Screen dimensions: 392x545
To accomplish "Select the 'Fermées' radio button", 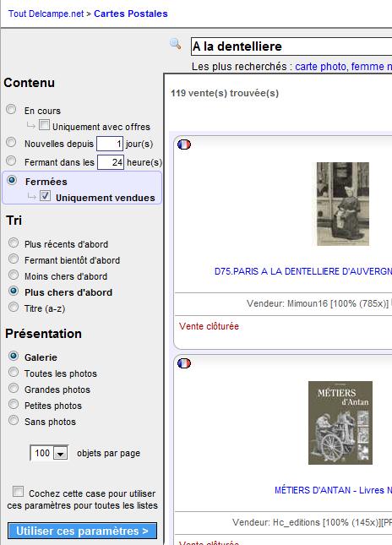I will click(12, 180).
